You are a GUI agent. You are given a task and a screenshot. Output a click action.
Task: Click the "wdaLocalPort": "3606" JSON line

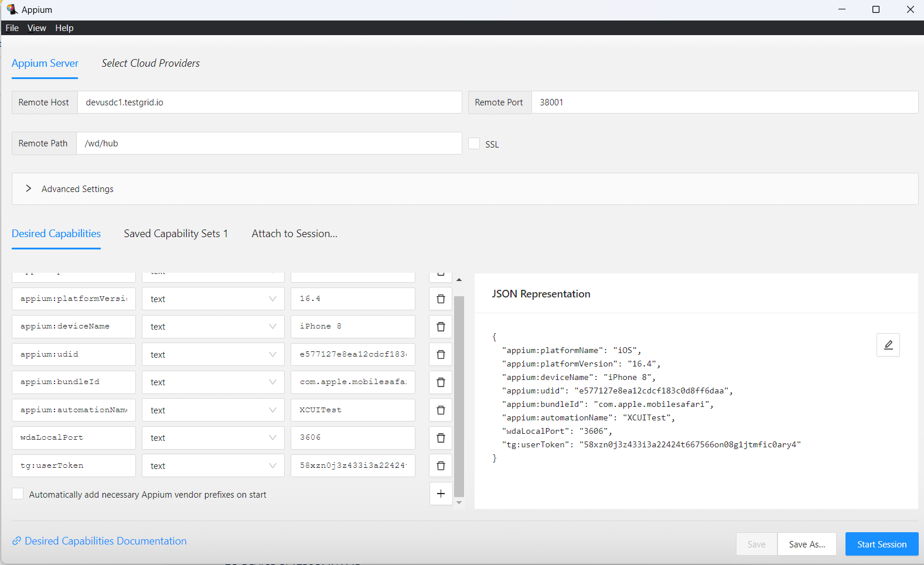(557, 431)
